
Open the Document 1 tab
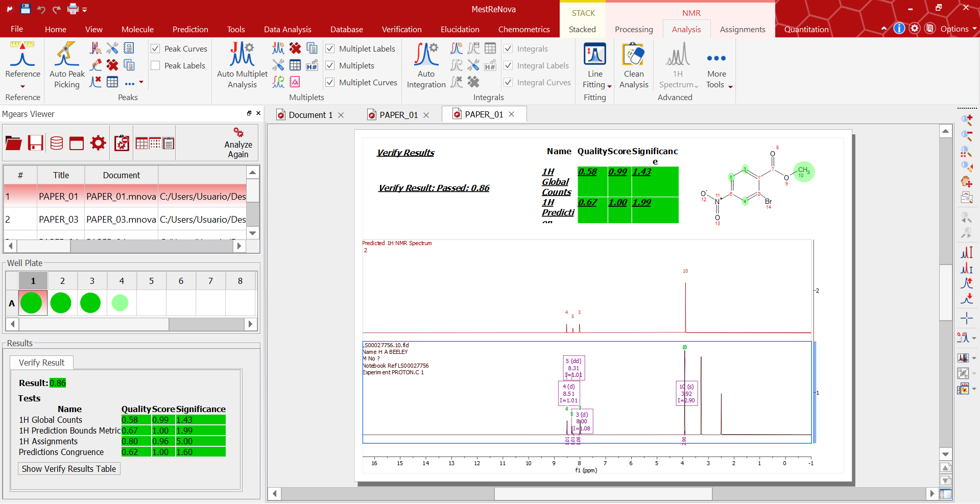pos(310,115)
